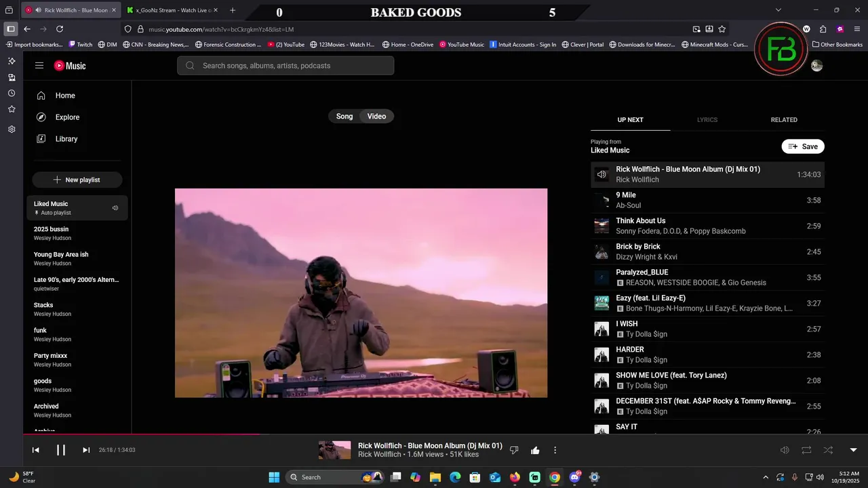Play 9 Mile by Ab-Soul
Image resolution: width=868 pixels, height=488 pixels.
(707, 200)
